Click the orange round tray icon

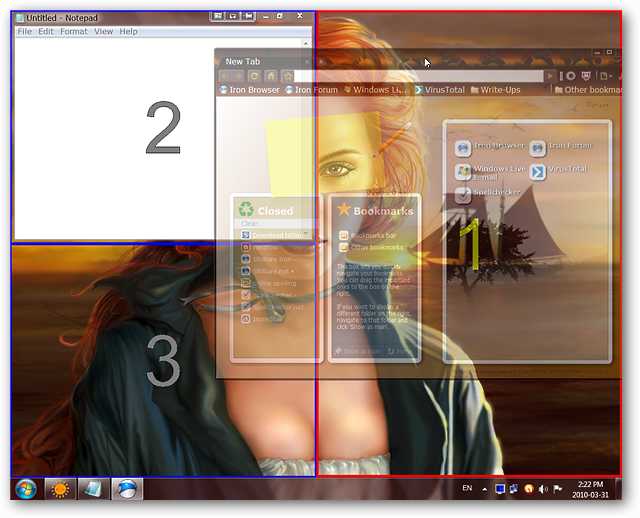point(529,489)
